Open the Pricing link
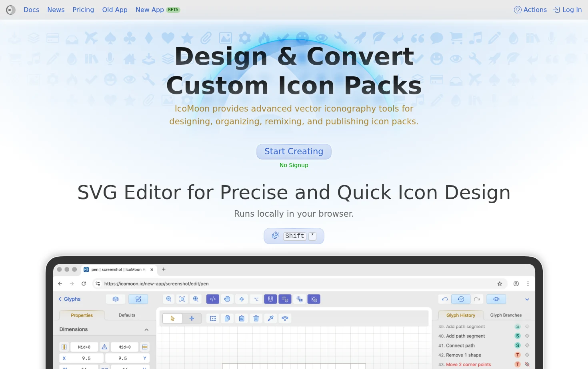The height and width of the screenshot is (369, 588). [83, 10]
